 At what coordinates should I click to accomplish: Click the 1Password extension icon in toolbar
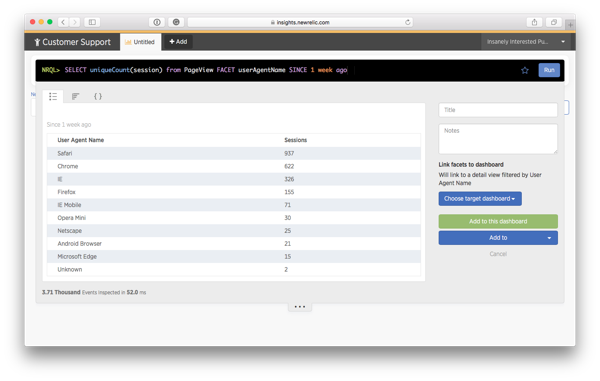(x=157, y=22)
